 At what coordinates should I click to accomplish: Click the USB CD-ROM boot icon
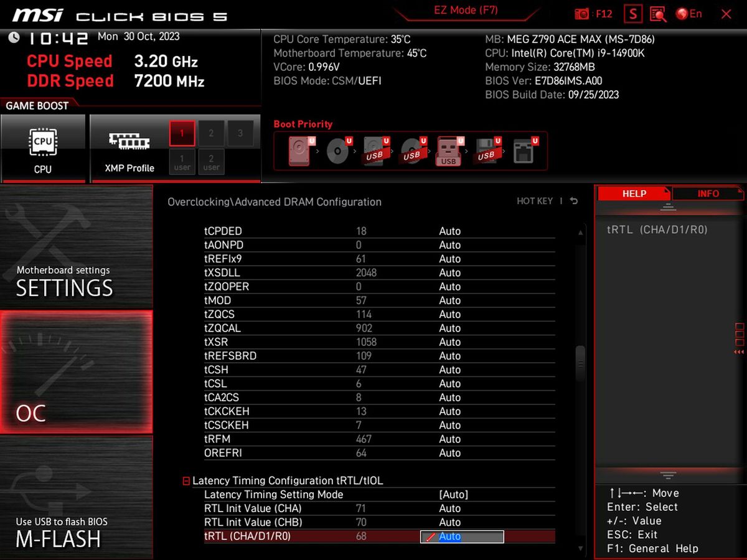413,151
